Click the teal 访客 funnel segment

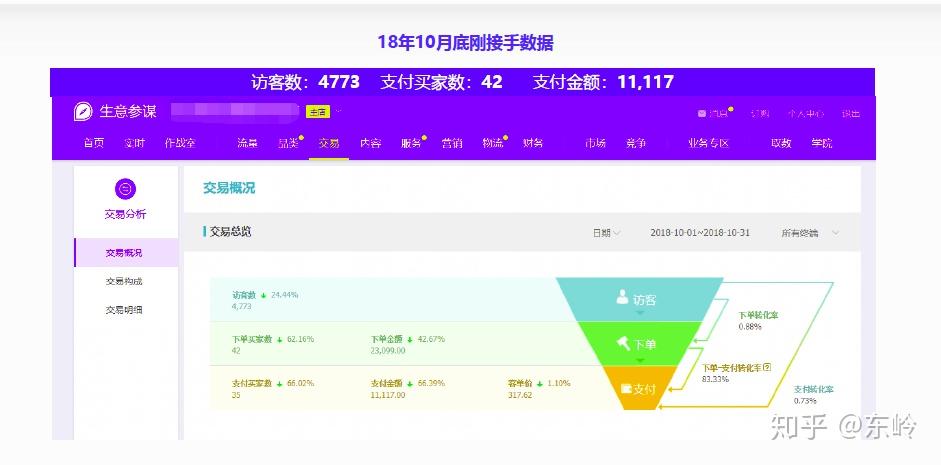point(640,299)
